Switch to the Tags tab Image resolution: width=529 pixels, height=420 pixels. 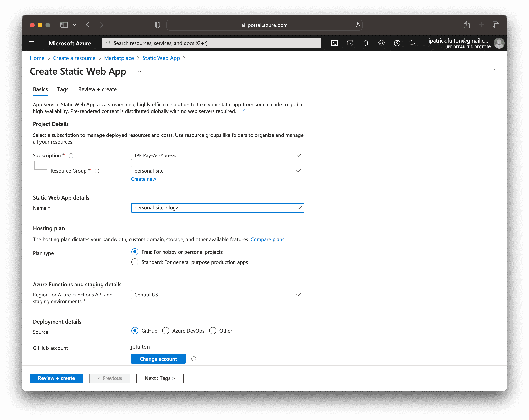click(x=63, y=89)
